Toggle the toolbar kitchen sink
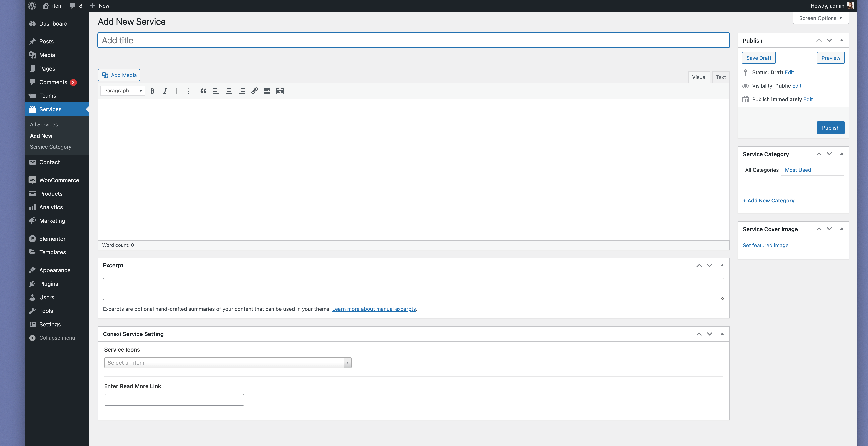The width and height of the screenshot is (868, 446). [280, 91]
